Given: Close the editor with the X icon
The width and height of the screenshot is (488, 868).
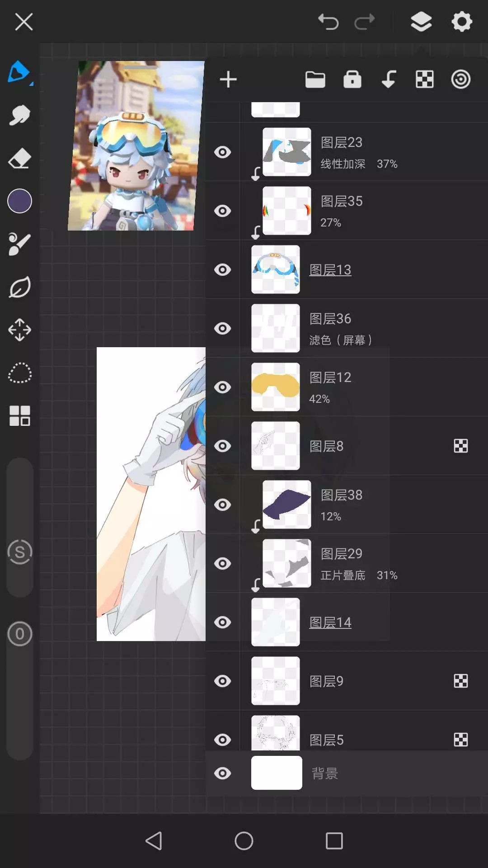Looking at the screenshot, I should point(23,22).
